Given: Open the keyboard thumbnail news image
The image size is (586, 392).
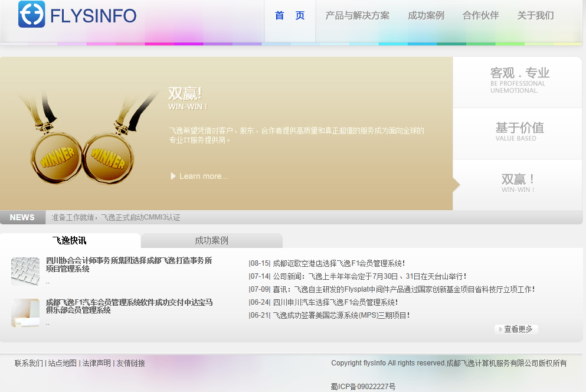Looking at the screenshot, I should [25, 271].
